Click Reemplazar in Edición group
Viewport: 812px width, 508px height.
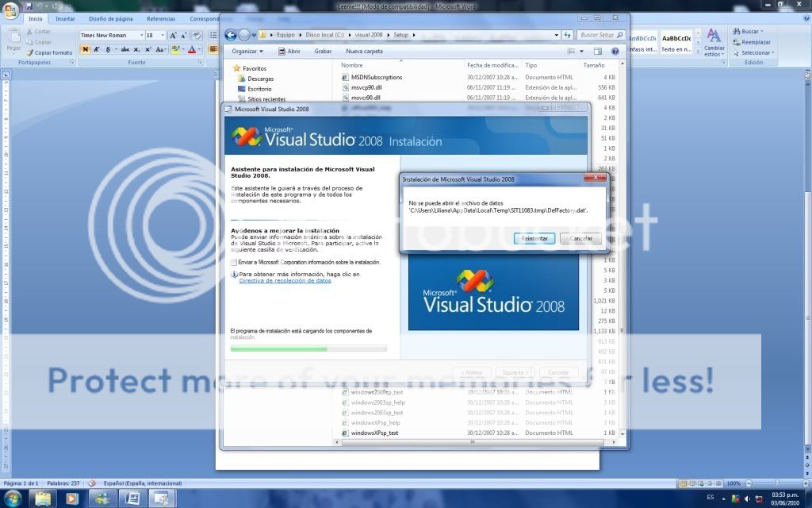coord(752,42)
